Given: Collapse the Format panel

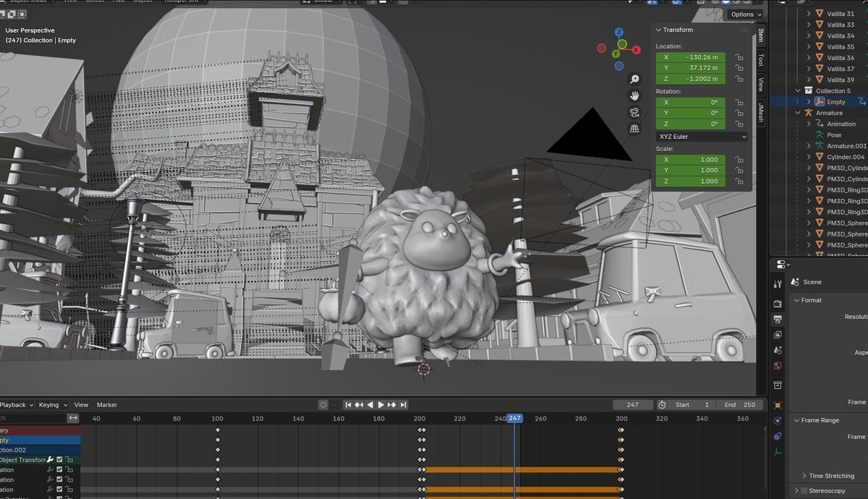Looking at the screenshot, I should (x=796, y=300).
